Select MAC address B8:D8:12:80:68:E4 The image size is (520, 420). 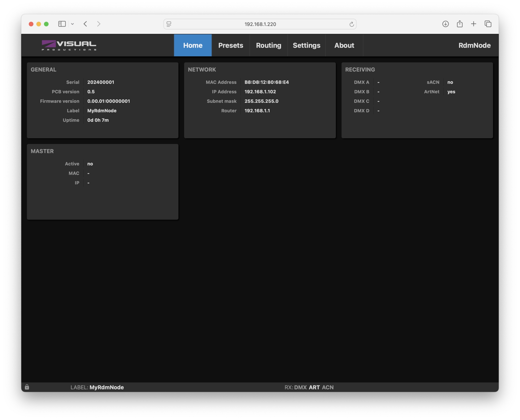point(267,82)
